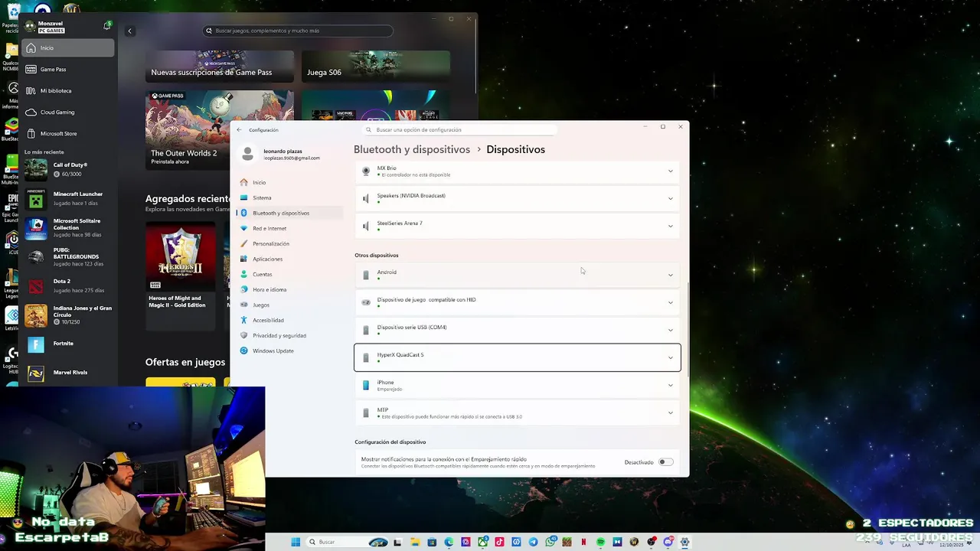
Task: Open Telegram from the taskbar
Action: [533, 542]
